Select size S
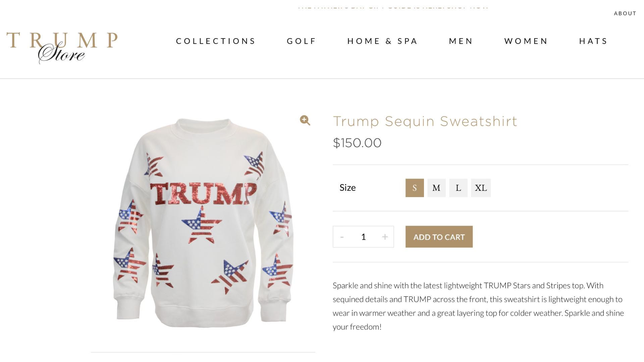Viewport: 644px width, 362px height. pyautogui.click(x=415, y=188)
